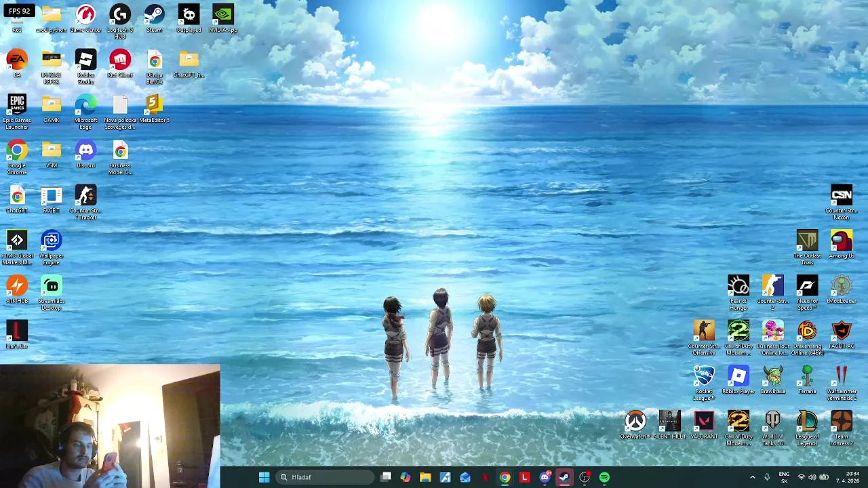Click the Hľadať taskbar search box
Viewport: 868px width, 488px height.
click(325, 477)
